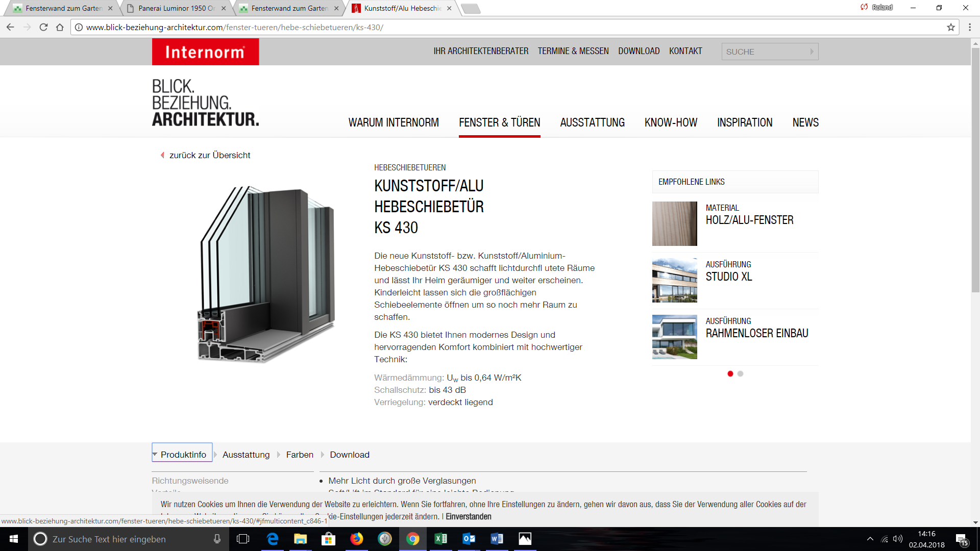
Task: Open the HOLZ/ALU-FENSTER recommended link
Action: coord(749,220)
